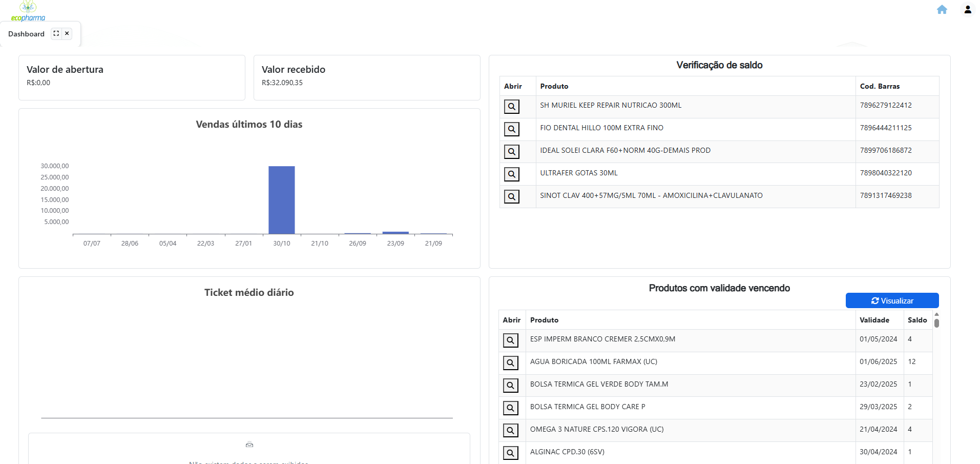Click validity date 29/03/2025
The height and width of the screenshot is (464, 980).
click(878, 407)
